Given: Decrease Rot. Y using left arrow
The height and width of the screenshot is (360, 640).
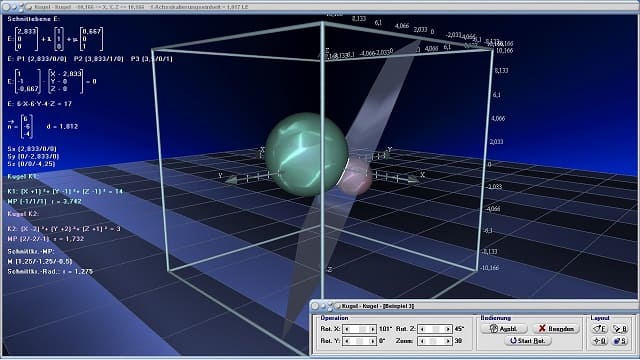Looking at the screenshot, I should [x=347, y=341].
